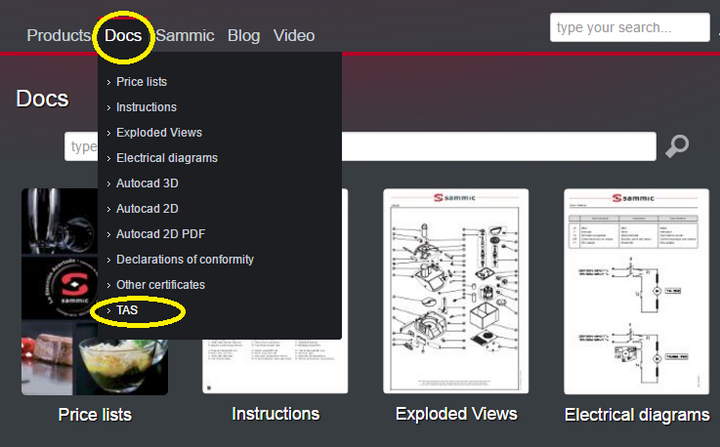720x447 pixels.
Task: Open Declarations of conformity entry
Action: tap(185, 259)
